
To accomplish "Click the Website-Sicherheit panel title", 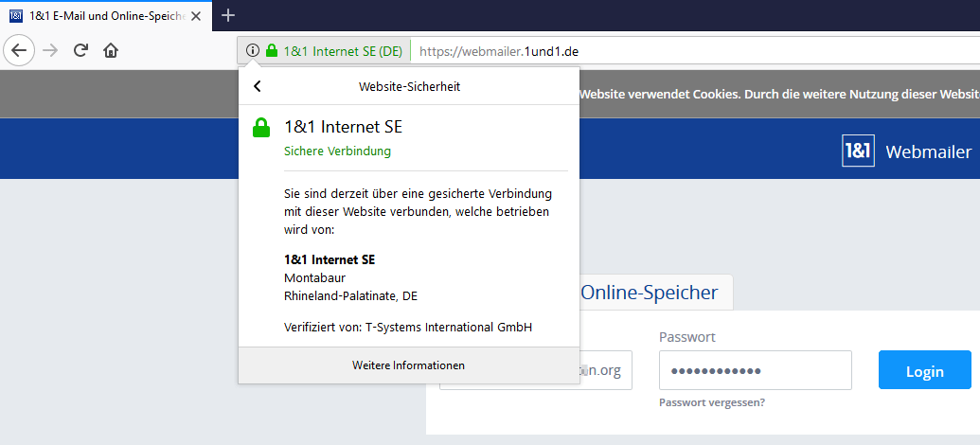I will tap(409, 87).
